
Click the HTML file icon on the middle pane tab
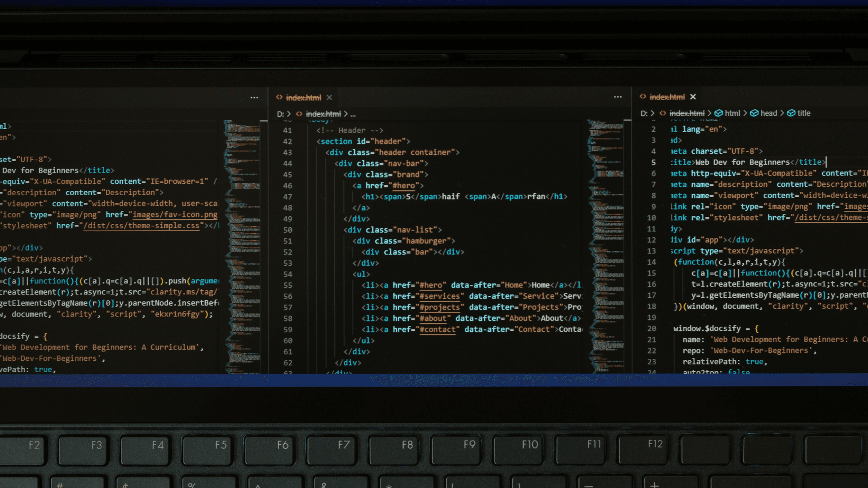point(279,98)
